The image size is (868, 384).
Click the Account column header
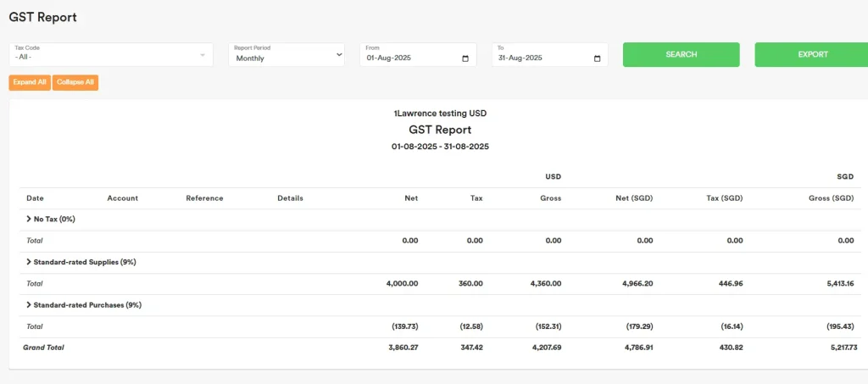tap(122, 198)
